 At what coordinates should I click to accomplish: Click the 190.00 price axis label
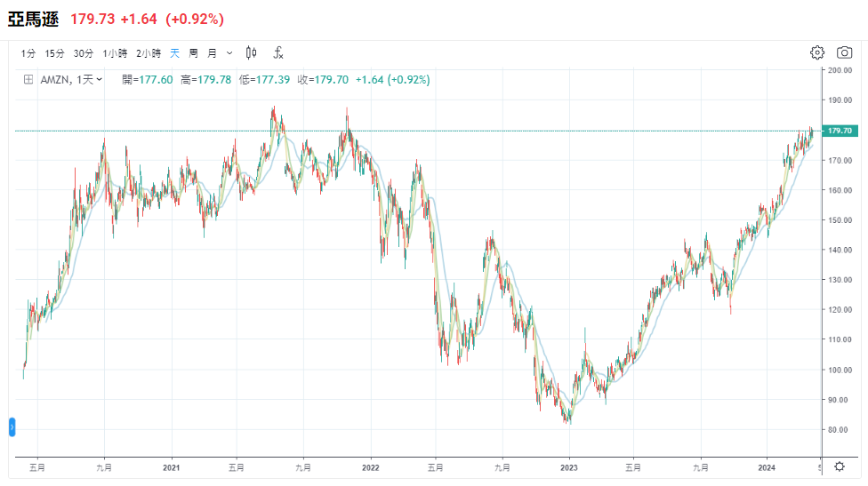[x=840, y=100]
